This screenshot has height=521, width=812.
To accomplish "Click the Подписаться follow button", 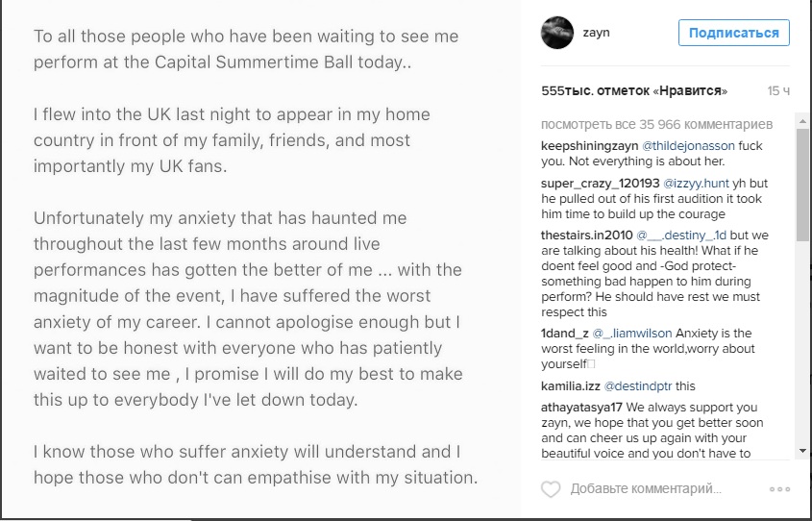I will [734, 33].
